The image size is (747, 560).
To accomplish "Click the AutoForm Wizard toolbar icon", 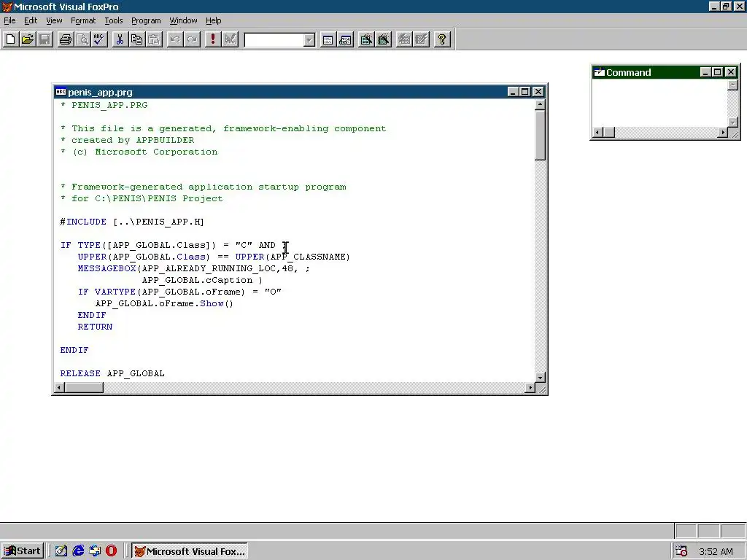I will tap(404, 39).
